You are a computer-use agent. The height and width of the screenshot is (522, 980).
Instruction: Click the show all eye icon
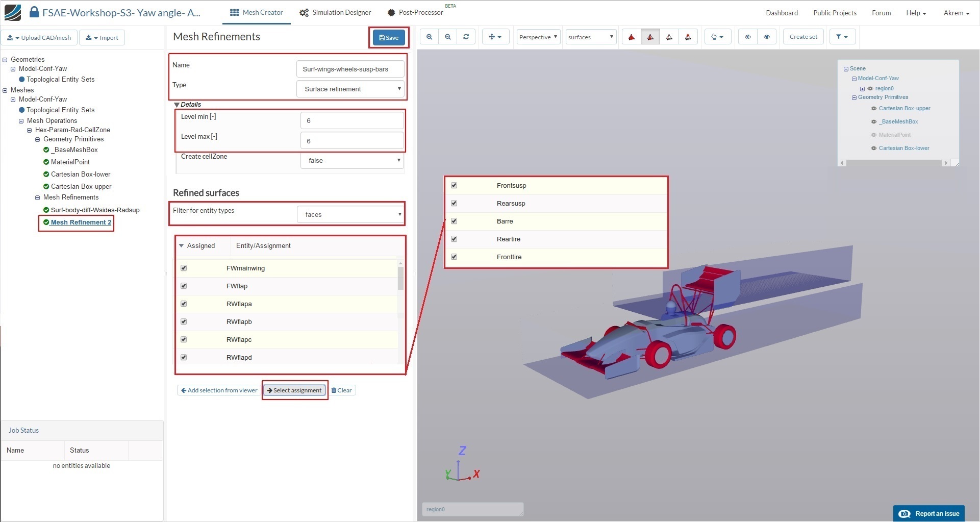coord(766,37)
